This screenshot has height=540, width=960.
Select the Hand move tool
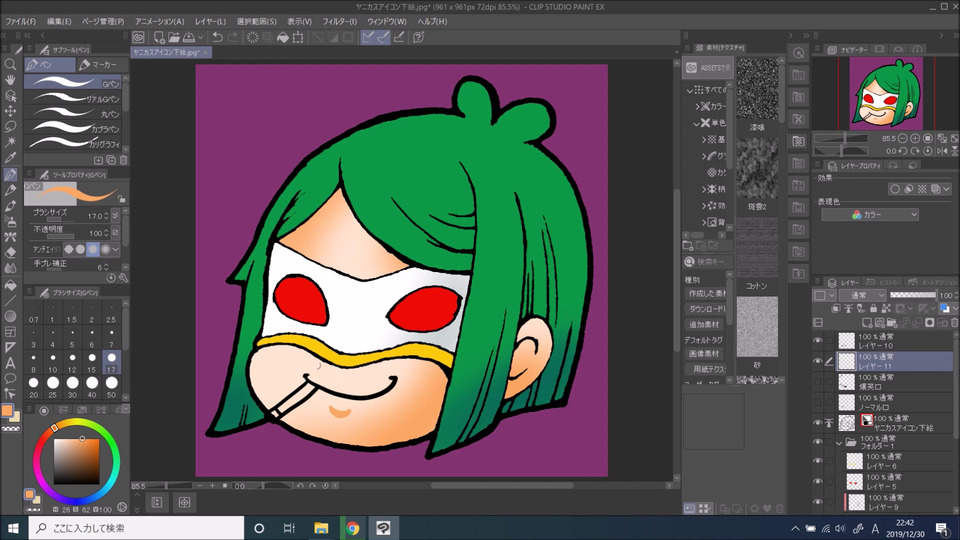point(10,80)
